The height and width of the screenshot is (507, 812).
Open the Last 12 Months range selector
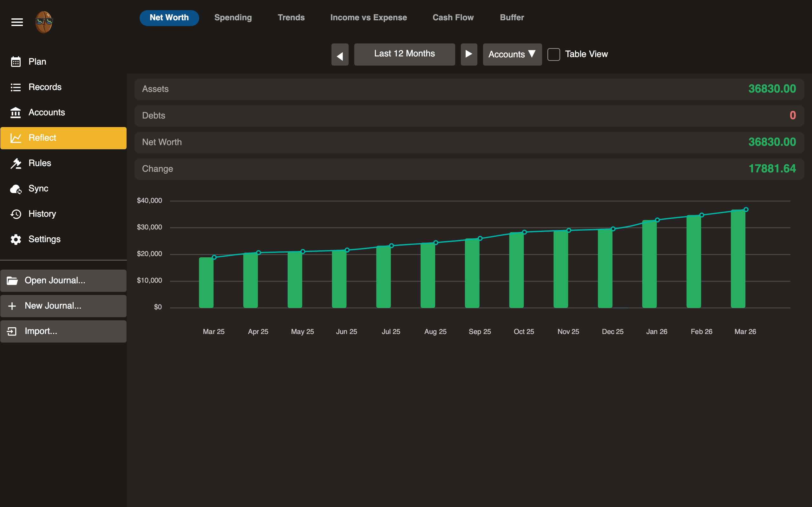[x=404, y=54]
